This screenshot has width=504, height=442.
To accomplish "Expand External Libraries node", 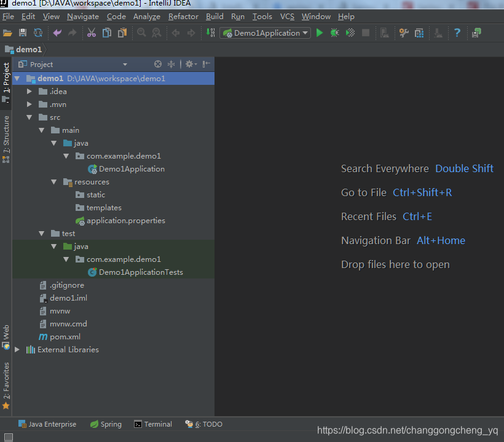I will [17, 350].
